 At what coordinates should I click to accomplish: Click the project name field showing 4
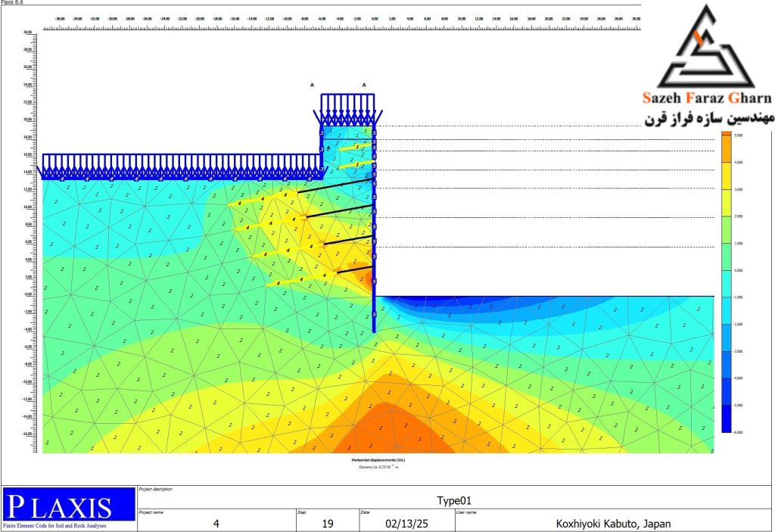click(x=216, y=523)
